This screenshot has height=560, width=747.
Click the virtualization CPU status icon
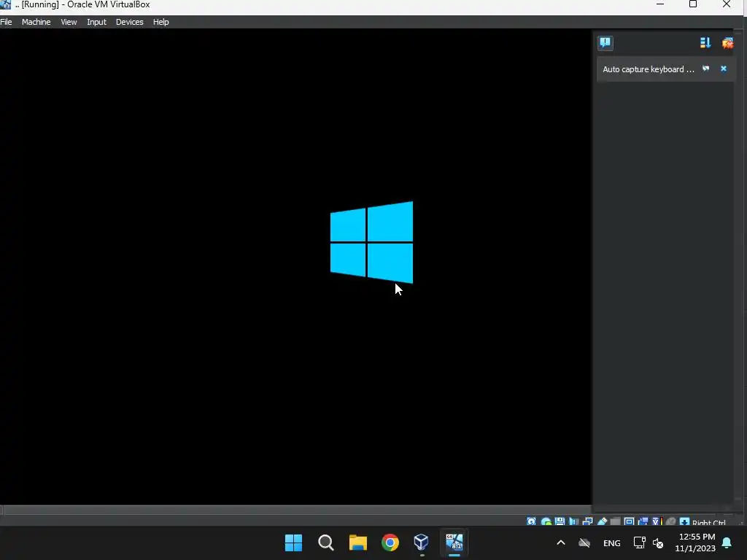pyautogui.click(x=657, y=522)
